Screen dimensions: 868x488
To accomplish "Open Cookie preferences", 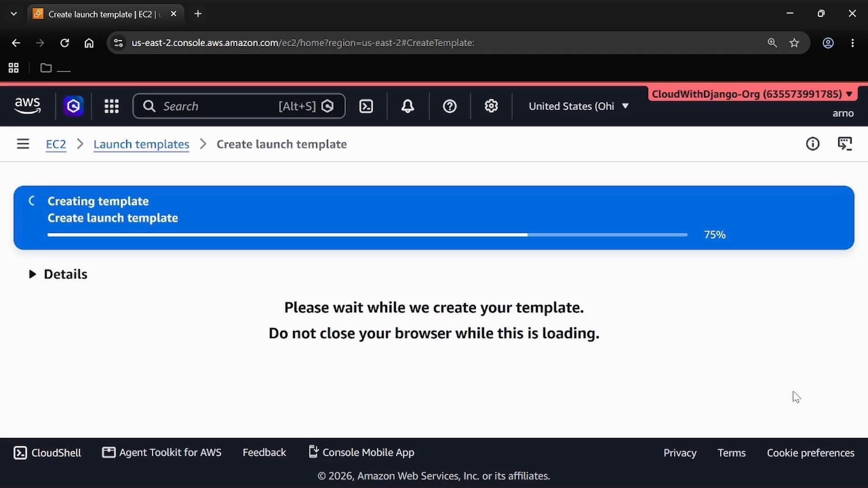I will point(811,453).
